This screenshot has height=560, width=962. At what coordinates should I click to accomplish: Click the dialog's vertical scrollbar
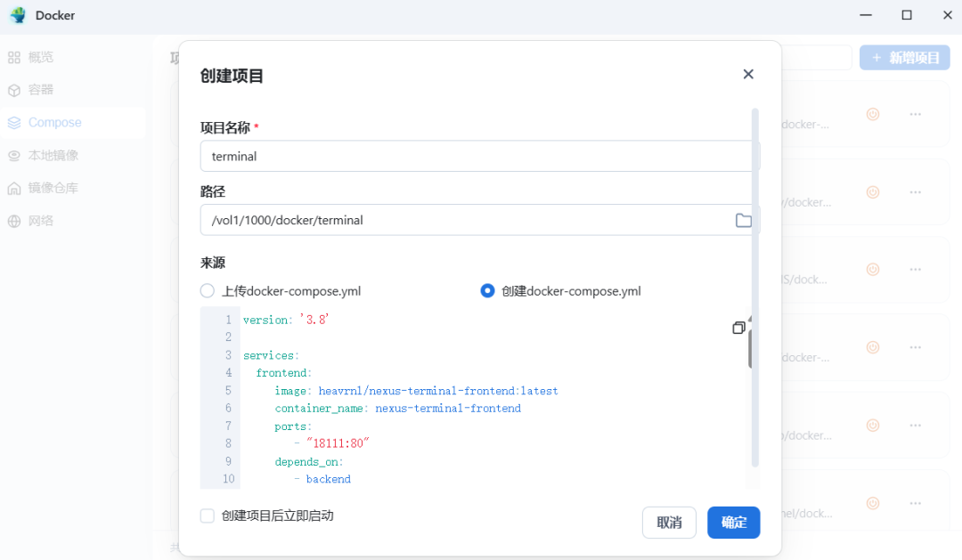coord(755,285)
